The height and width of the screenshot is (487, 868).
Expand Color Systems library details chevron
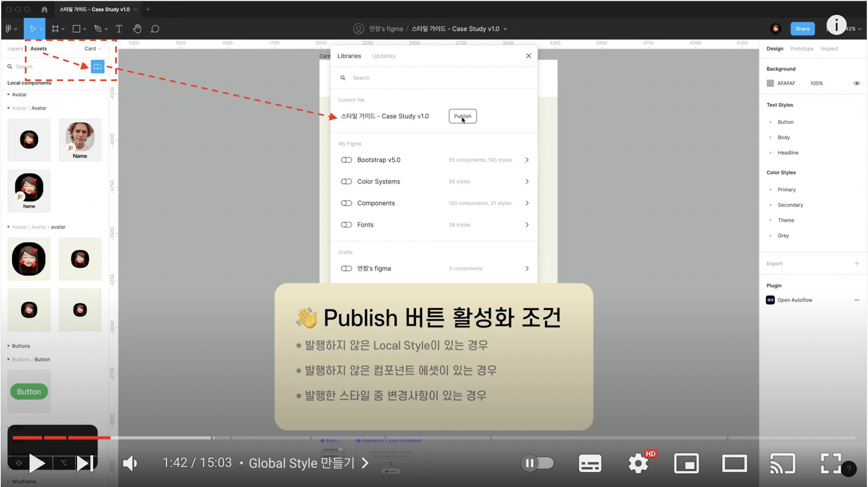(527, 182)
